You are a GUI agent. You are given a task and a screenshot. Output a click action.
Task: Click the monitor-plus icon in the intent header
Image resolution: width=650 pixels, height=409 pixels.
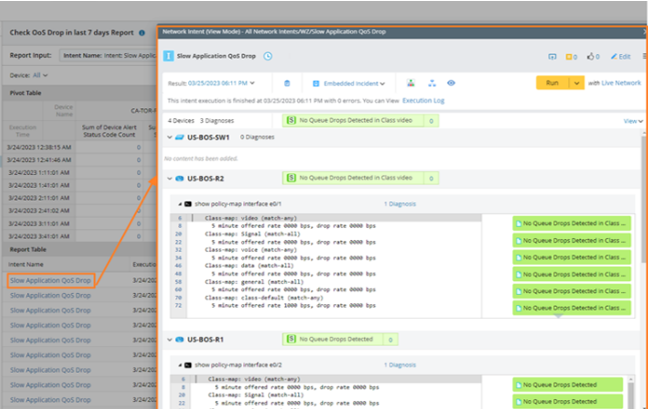click(552, 56)
